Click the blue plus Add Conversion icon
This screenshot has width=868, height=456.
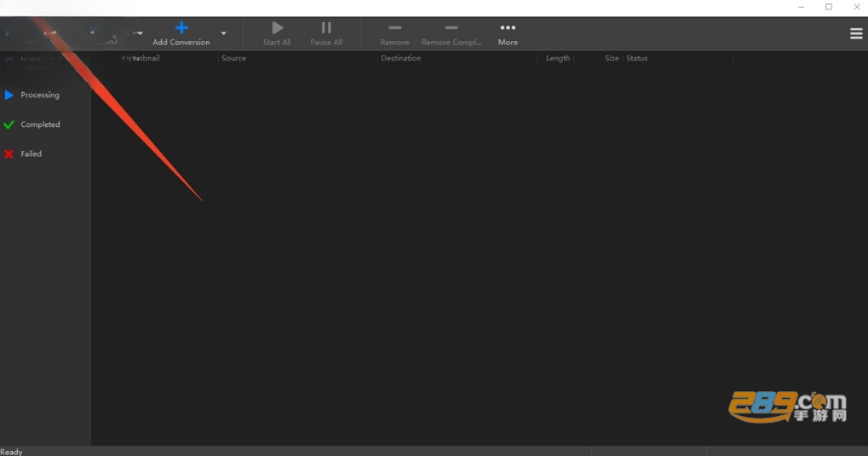click(x=181, y=28)
